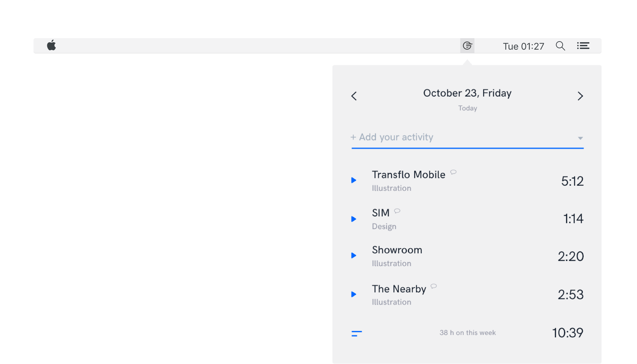Image resolution: width=637 pixels, height=364 pixels.
Task: Go to the next day
Action: point(580,96)
